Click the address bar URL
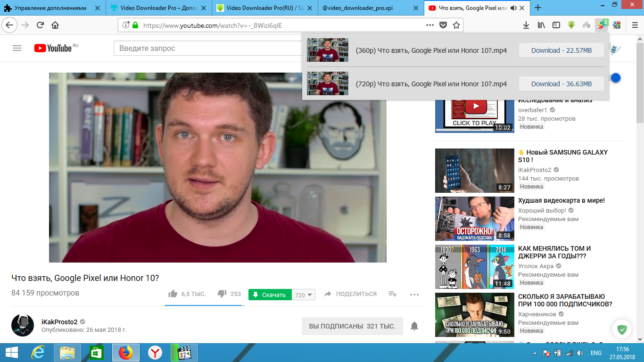This screenshot has width=644, height=362. [x=213, y=25]
